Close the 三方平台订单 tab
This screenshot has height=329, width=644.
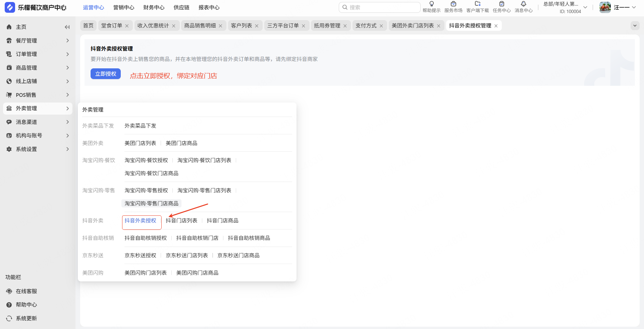[304, 26]
